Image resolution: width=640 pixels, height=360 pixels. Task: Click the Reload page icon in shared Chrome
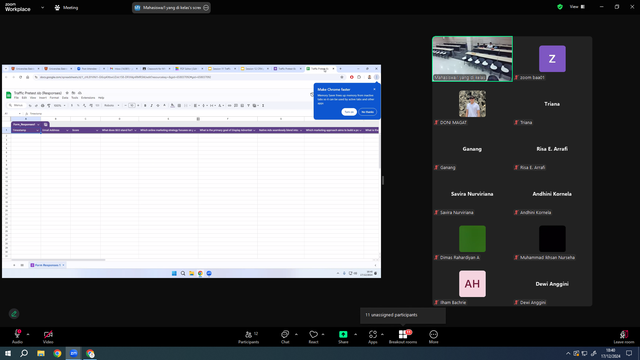(x=20, y=77)
